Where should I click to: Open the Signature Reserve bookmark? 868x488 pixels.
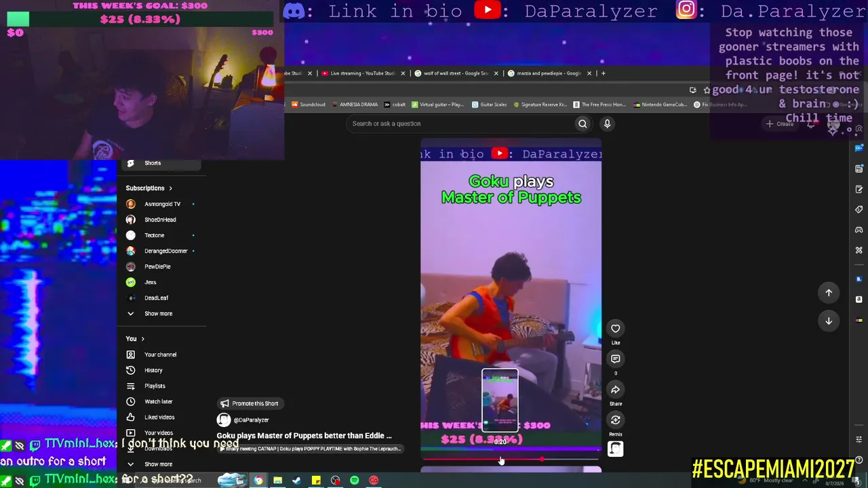tap(540, 104)
